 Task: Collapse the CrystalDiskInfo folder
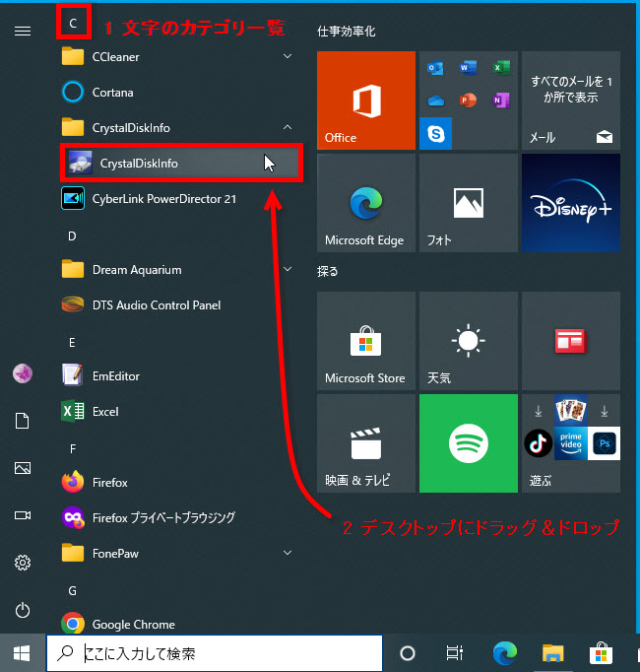click(288, 127)
